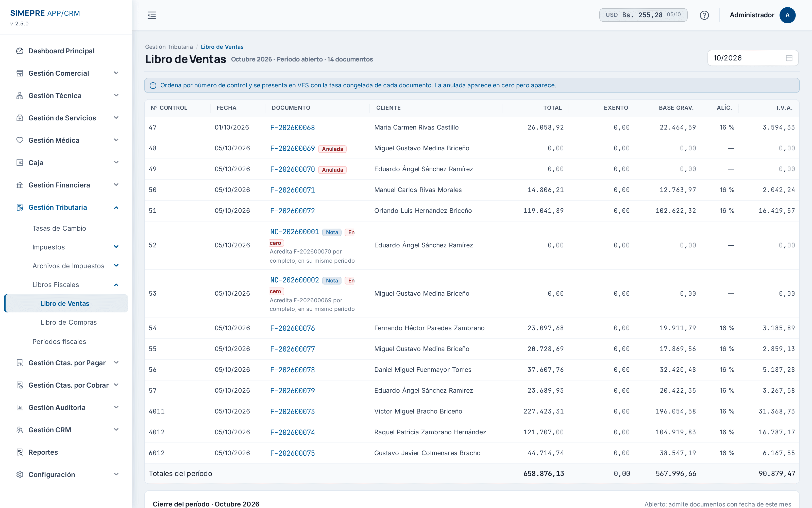Expand Gestión Médica chevron

116,140
